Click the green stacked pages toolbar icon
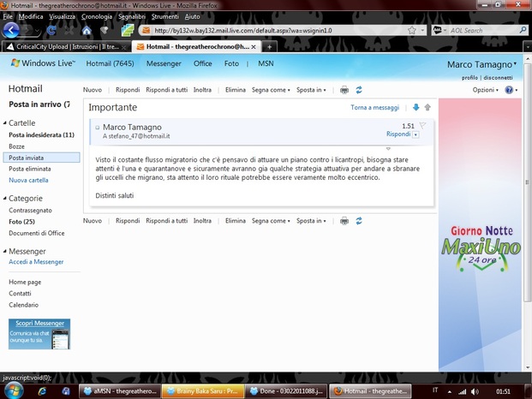 coord(128,31)
